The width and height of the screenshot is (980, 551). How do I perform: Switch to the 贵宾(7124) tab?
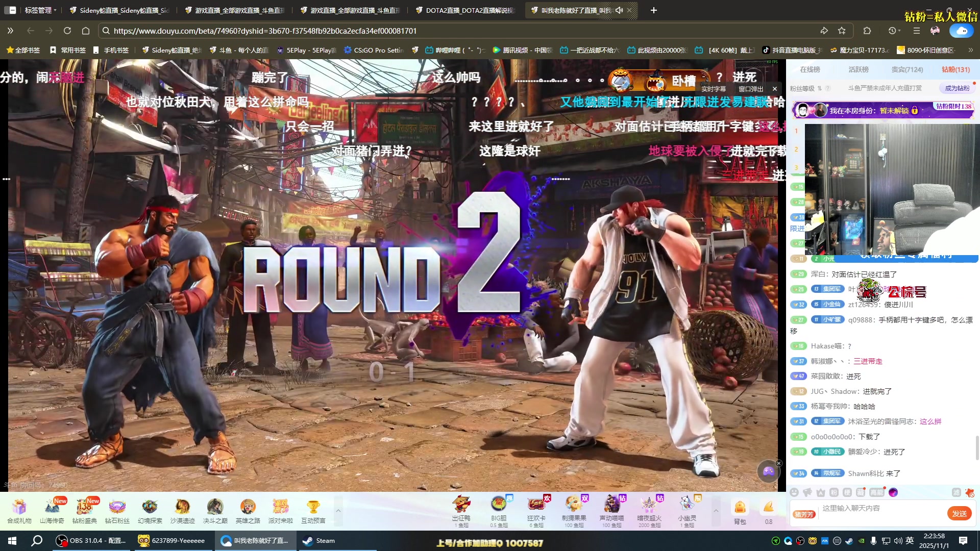click(907, 69)
